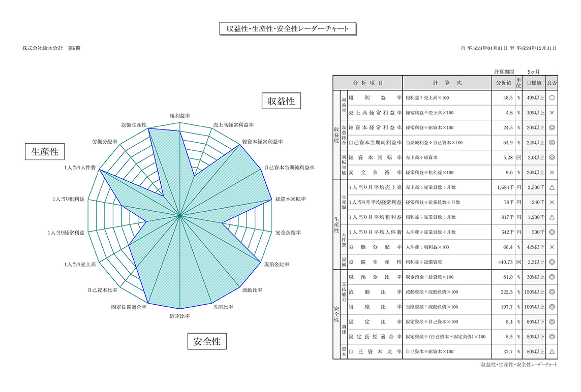Click the 生産性 label box beside chart
This screenshot has width=581, height=392.
click(45, 151)
